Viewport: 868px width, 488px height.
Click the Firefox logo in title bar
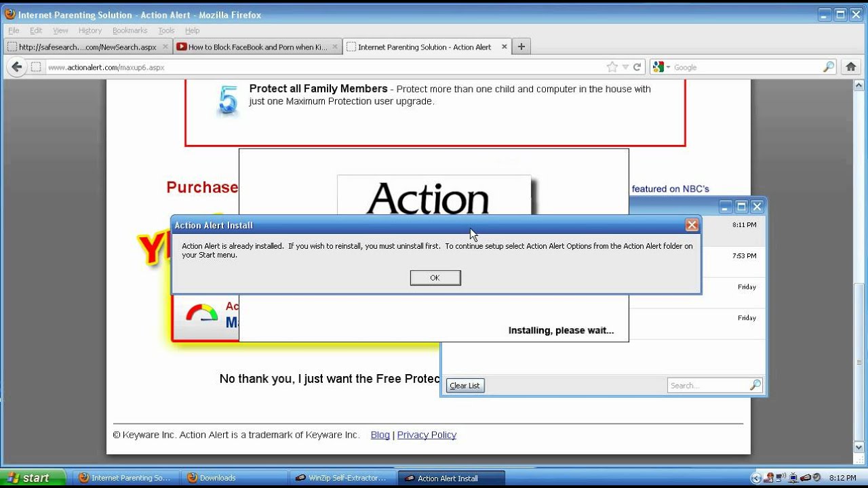tap(9, 14)
